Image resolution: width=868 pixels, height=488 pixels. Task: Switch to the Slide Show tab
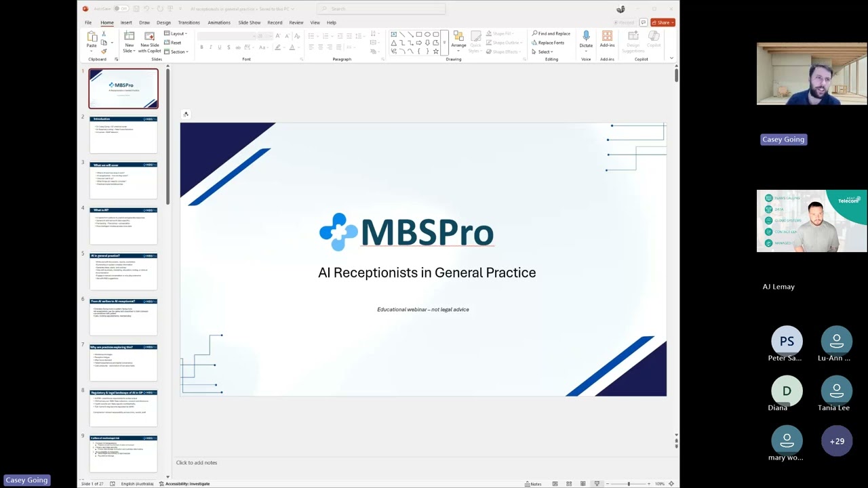[x=250, y=22]
